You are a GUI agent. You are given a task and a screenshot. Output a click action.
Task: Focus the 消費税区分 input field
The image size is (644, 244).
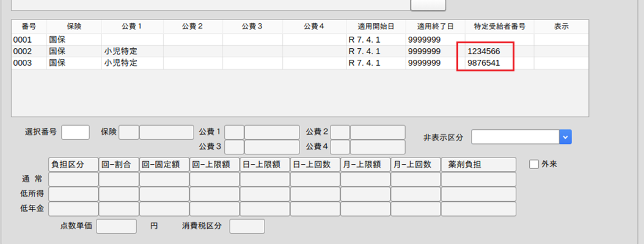[247, 226]
